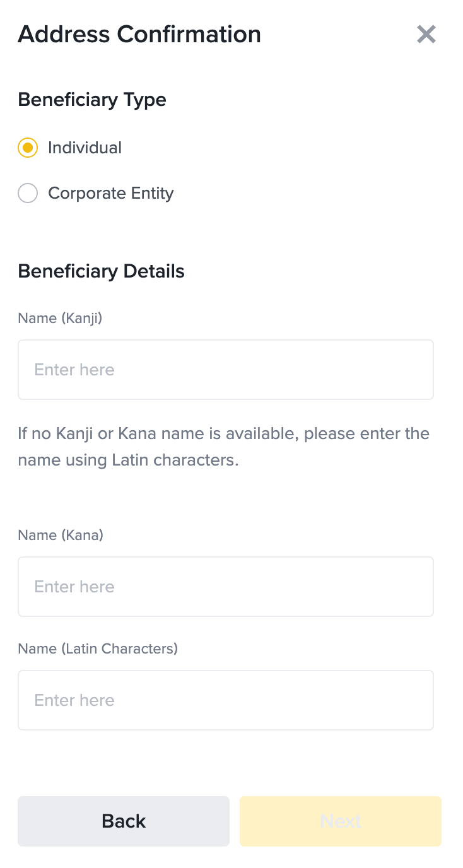Click the "Beneficiary Details" section heading
This screenshot has height=868, width=463.
pyautogui.click(x=101, y=271)
